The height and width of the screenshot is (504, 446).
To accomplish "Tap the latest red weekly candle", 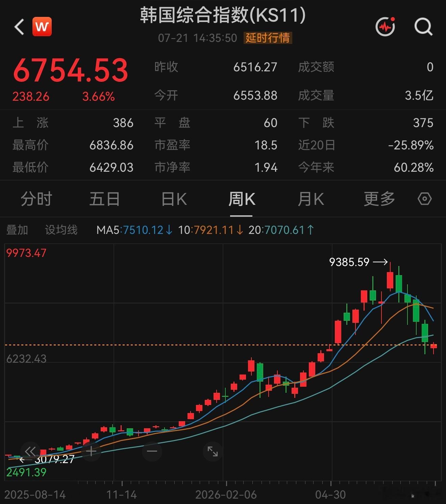I will click(x=433, y=346).
